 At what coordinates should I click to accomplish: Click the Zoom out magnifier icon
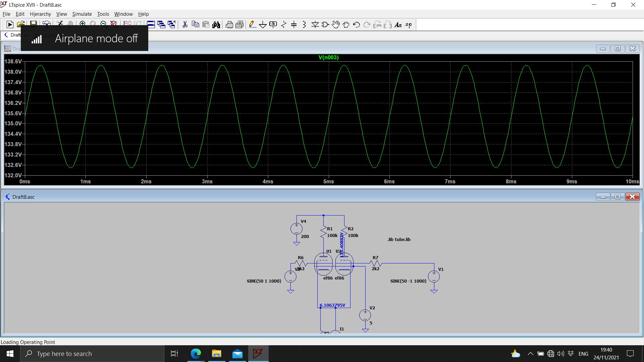click(103, 23)
